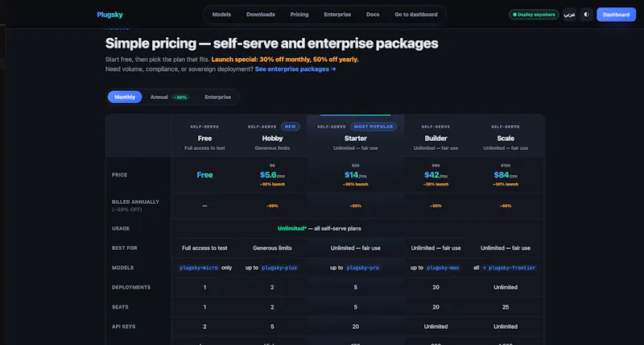Screen dimensions: 644x345
Task: Select the Enterprise pricing tab
Action: click(x=217, y=97)
